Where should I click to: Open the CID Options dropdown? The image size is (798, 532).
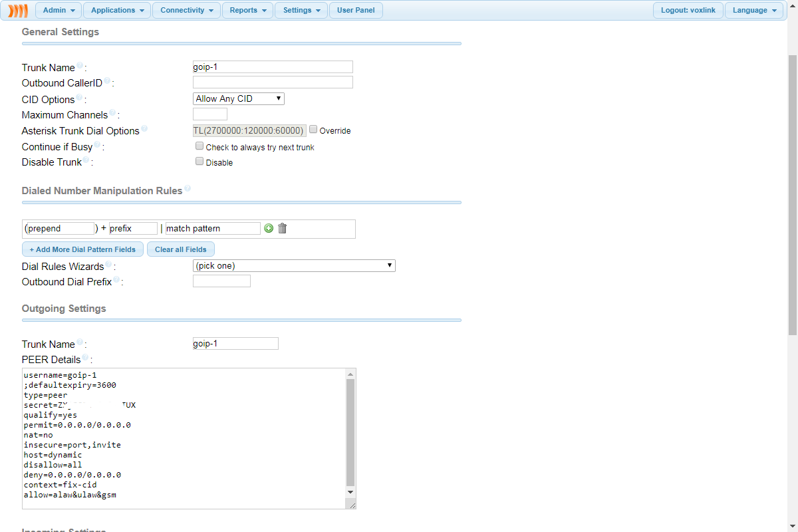[238, 98]
